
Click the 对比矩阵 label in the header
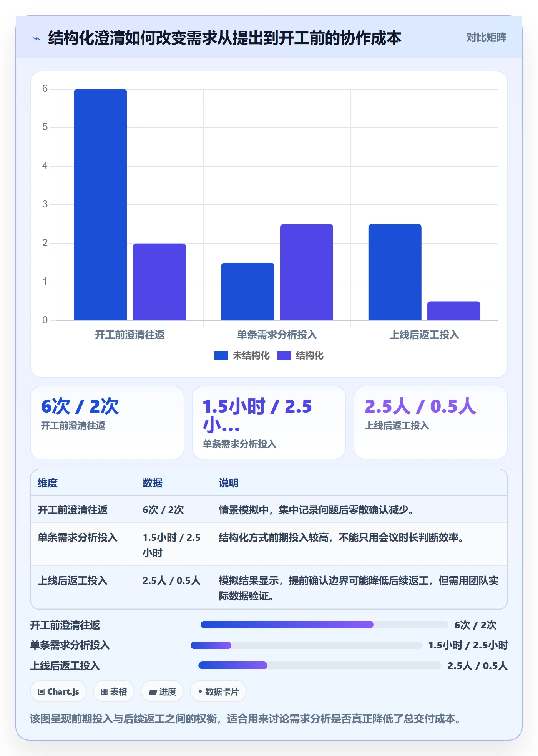[486, 38]
